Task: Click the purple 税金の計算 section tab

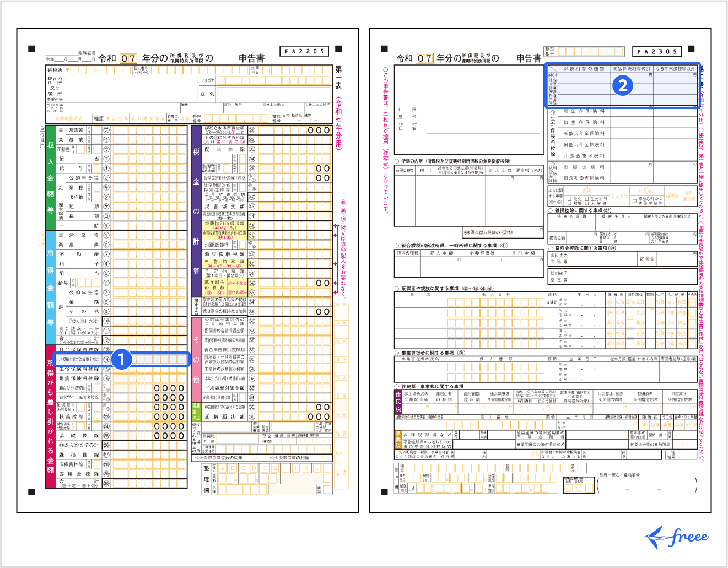Action: click(196, 210)
